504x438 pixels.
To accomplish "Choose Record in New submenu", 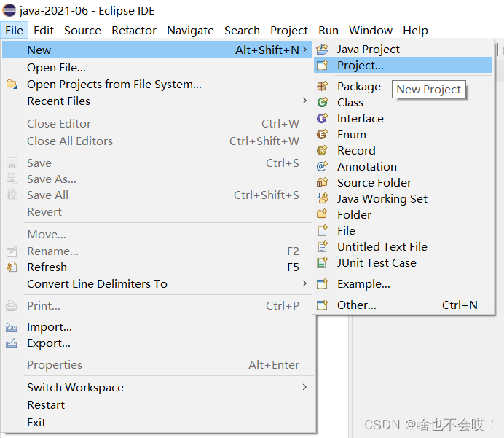I will tap(403, 151).
